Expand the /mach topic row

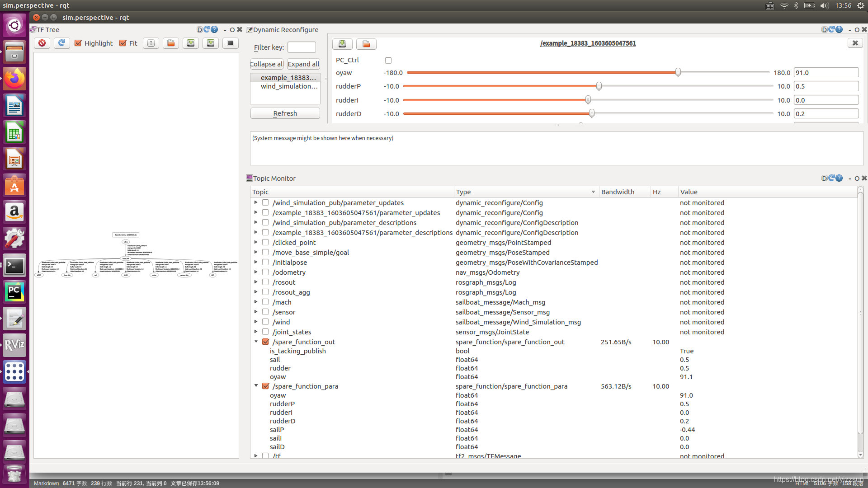(x=255, y=302)
